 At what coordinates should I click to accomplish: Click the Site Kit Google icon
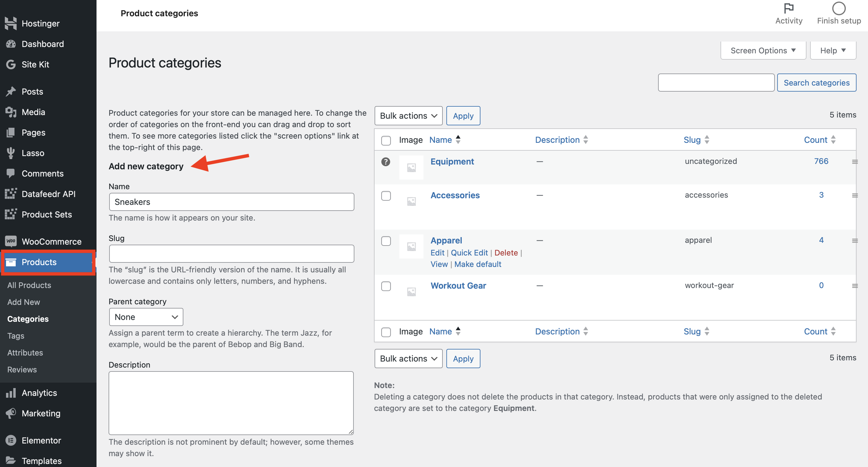(11, 64)
